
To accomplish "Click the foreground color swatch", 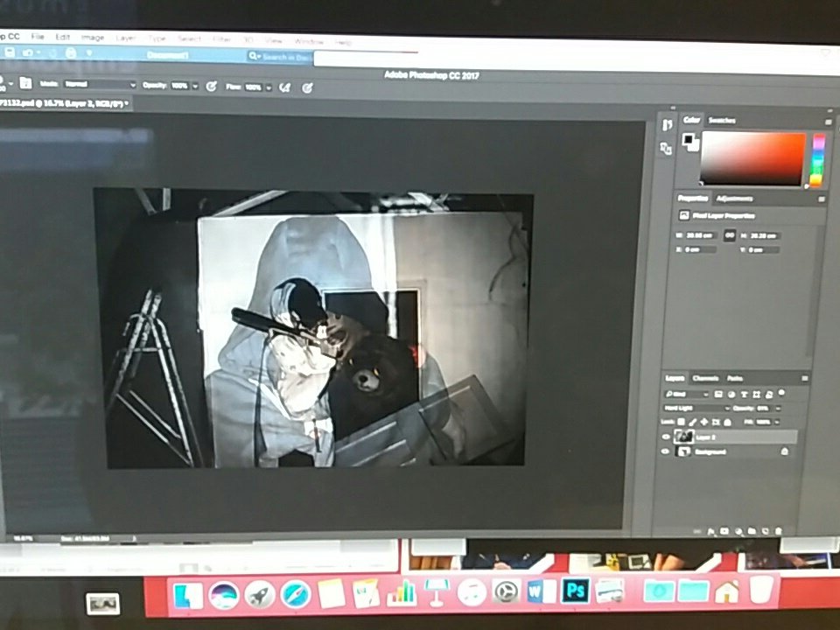I will (688, 140).
